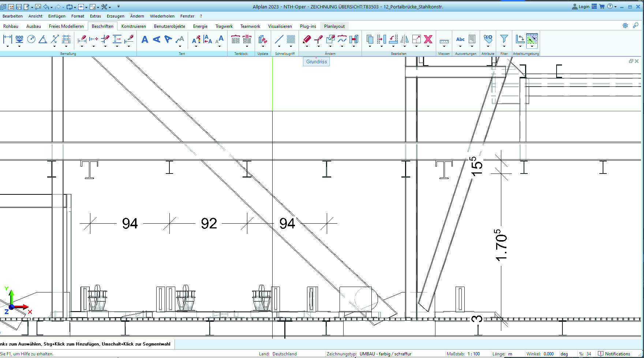Select the horizontal text tool
This screenshot has width=644, height=358.
pyautogui.click(x=145, y=40)
